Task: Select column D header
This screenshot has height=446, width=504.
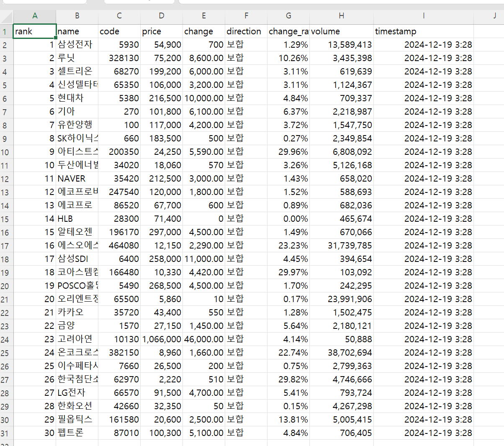Action: 162,16
